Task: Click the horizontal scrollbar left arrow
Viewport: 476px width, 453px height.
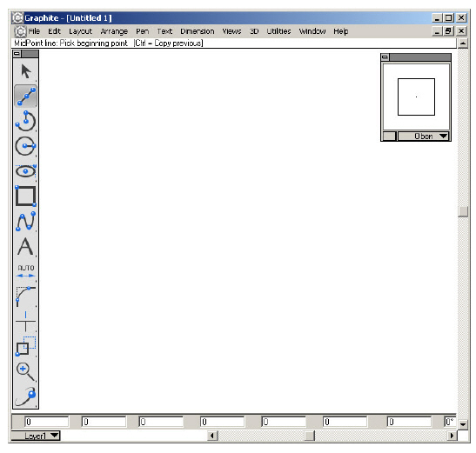Action: coord(212,436)
